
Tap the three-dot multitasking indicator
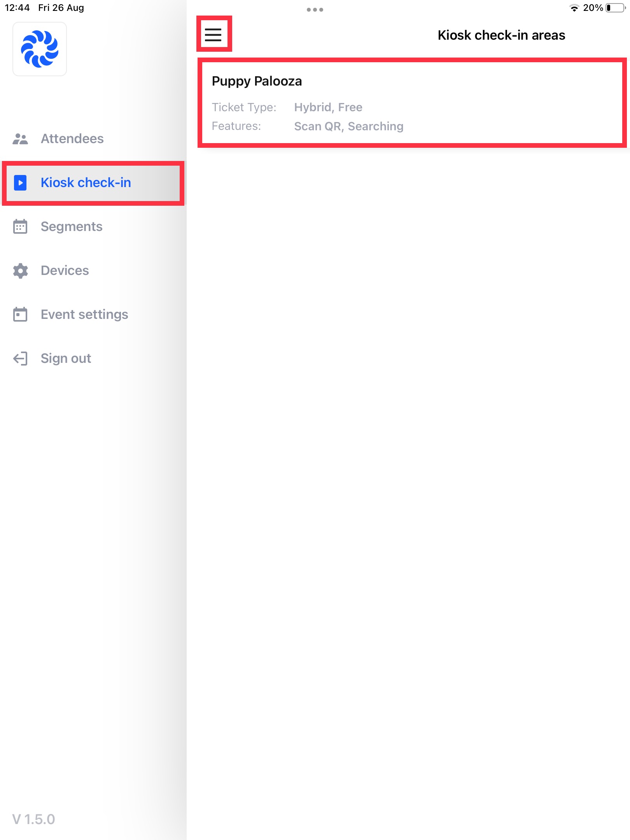(315, 10)
